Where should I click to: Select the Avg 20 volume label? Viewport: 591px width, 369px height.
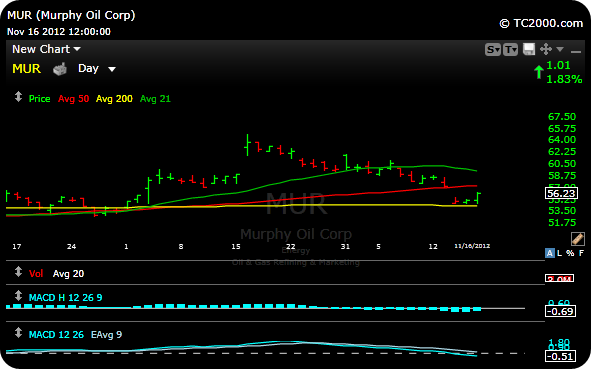(x=69, y=274)
